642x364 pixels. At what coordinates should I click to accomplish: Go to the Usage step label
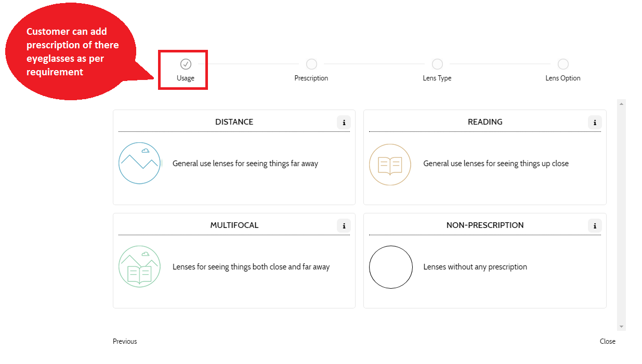(186, 78)
